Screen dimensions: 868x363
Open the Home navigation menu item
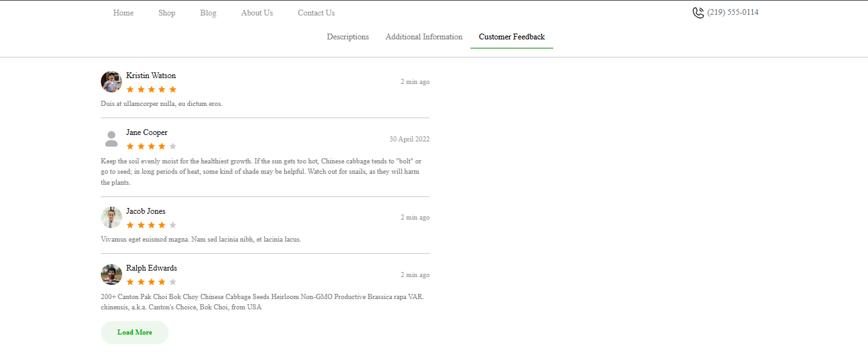(123, 13)
